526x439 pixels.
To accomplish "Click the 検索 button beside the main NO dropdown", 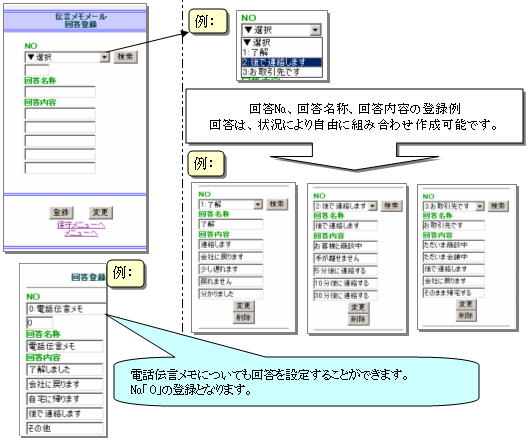I will tap(125, 57).
